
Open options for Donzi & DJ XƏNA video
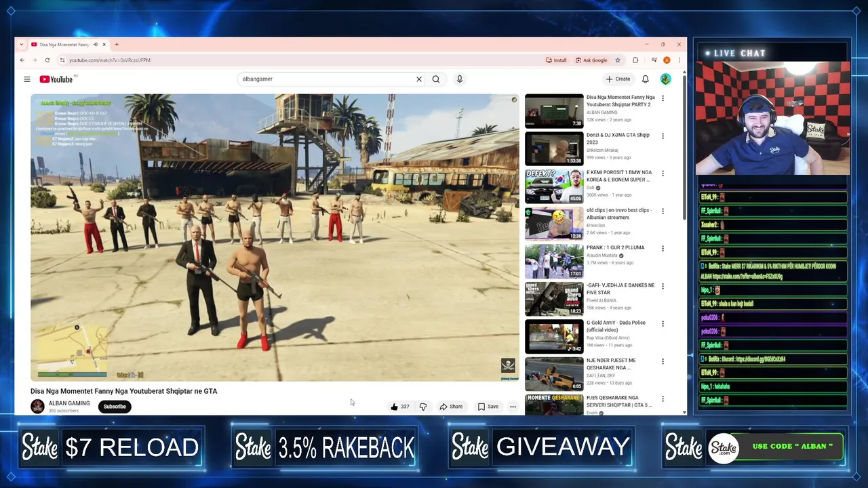point(663,136)
